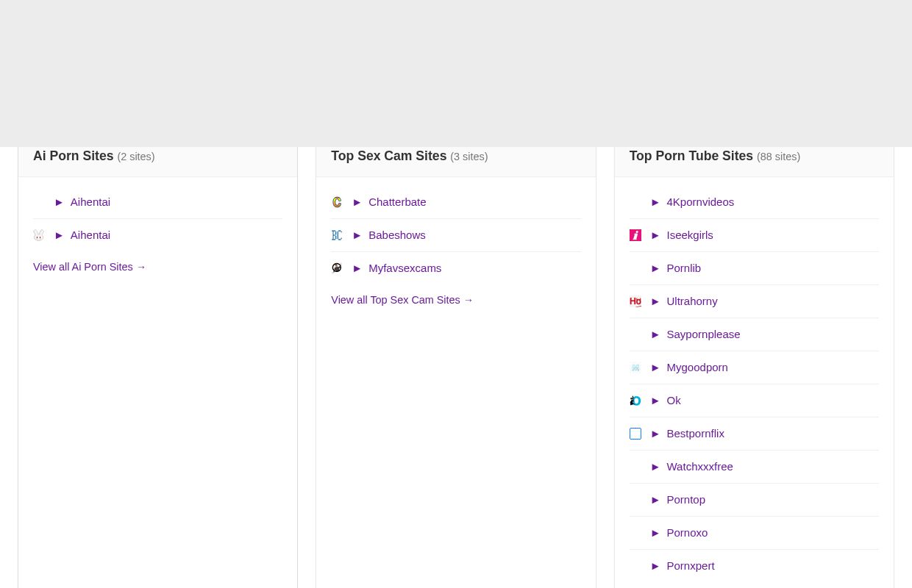Click the Aihentai rabbit favicon
The width and height of the screenshot is (912, 588).
[x=38, y=234]
